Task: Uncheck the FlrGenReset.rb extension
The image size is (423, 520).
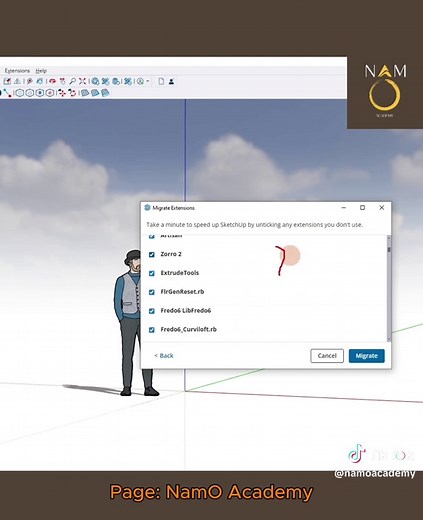Action: pyautogui.click(x=152, y=292)
